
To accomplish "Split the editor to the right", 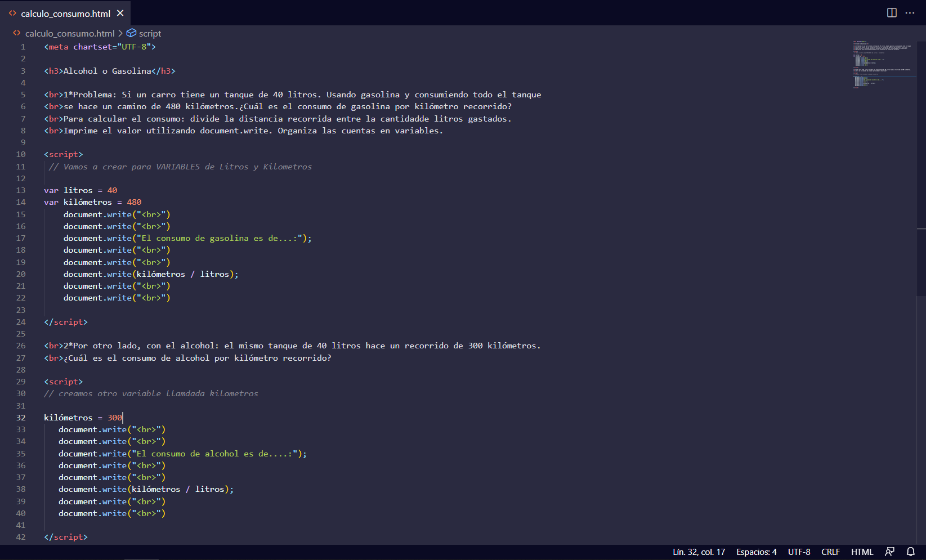I will (x=892, y=13).
